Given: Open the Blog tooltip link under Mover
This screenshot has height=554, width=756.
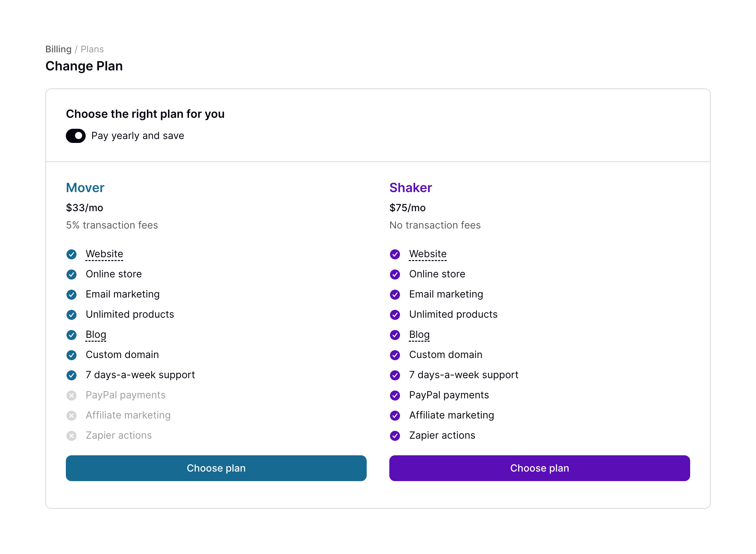Looking at the screenshot, I should point(96,334).
